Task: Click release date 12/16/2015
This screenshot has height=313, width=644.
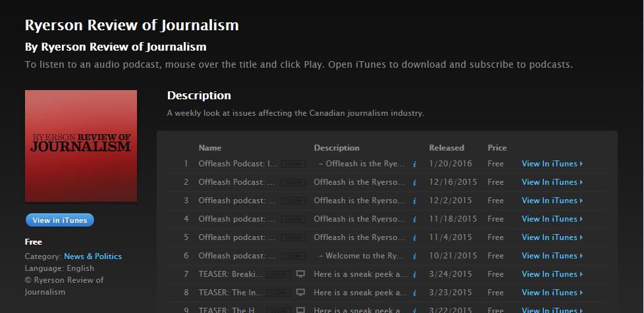Action: coord(453,182)
